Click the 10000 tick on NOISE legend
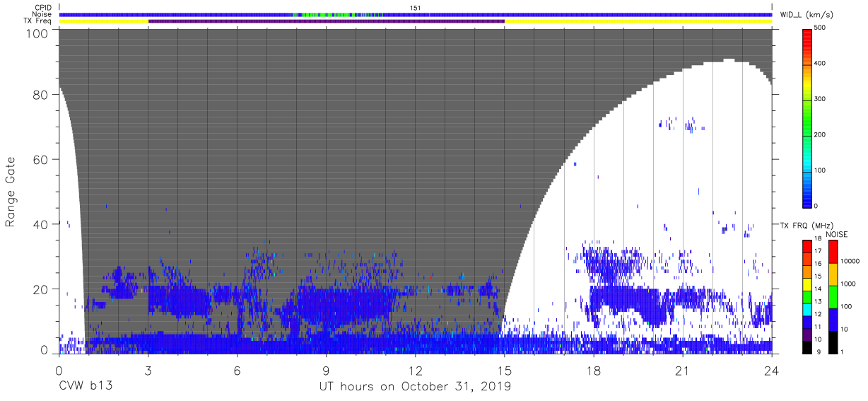 (850, 261)
